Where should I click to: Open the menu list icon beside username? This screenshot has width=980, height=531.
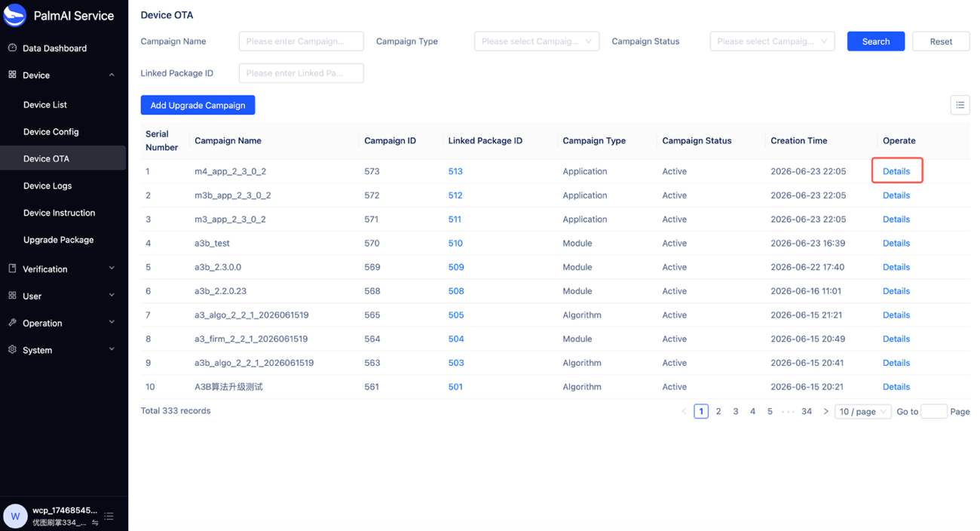(109, 516)
